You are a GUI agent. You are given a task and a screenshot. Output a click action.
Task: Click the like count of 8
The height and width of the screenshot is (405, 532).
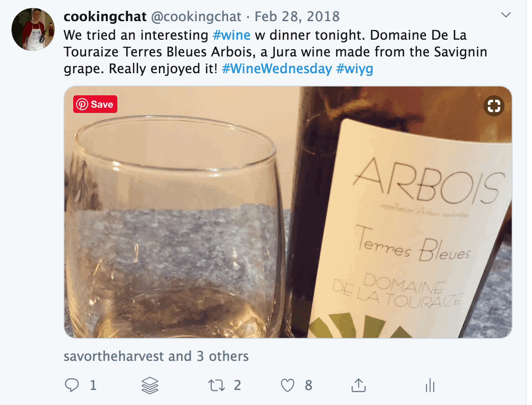[308, 386]
